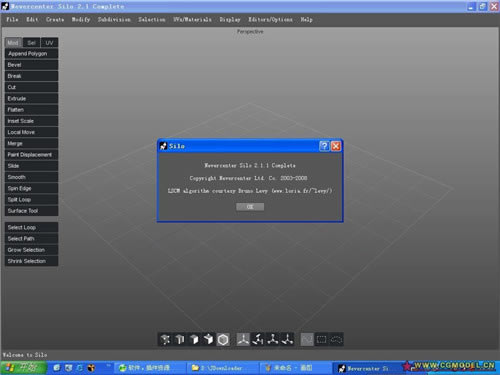This screenshot has width=500, height=375.
Task: Open the Subdivision menu
Action: 114,20
